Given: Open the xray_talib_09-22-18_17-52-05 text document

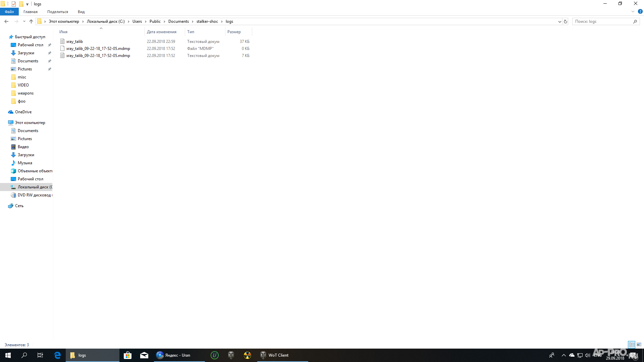Looking at the screenshot, I should pyautogui.click(x=98, y=55).
